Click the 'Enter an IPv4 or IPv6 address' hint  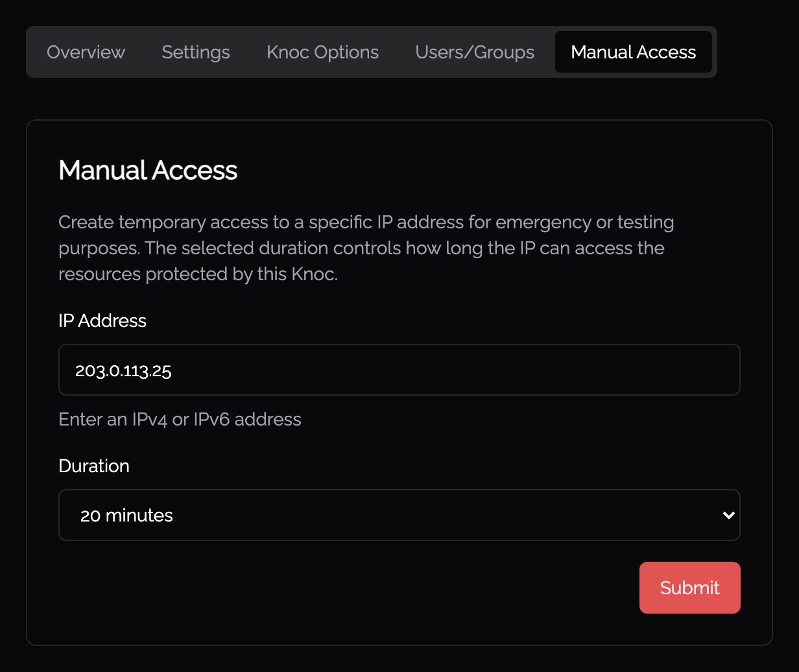pos(180,420)
